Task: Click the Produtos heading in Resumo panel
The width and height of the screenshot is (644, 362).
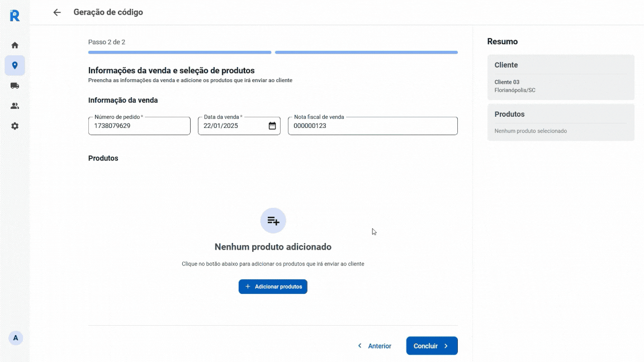Action: click(509, 114)
